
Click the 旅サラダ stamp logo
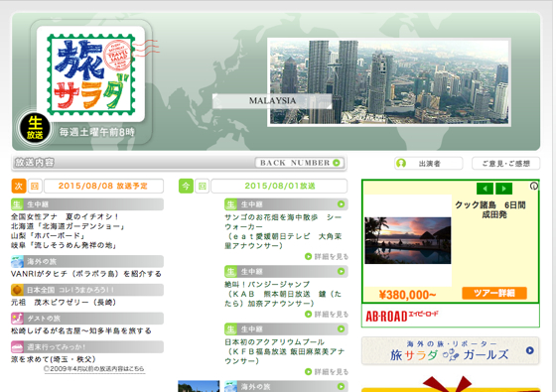pyautogui.click(x=90, y=74)
